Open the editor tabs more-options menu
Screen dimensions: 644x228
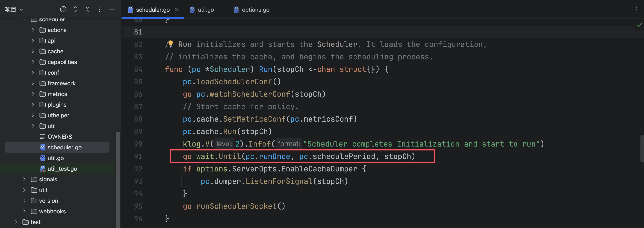coord(637,10)
